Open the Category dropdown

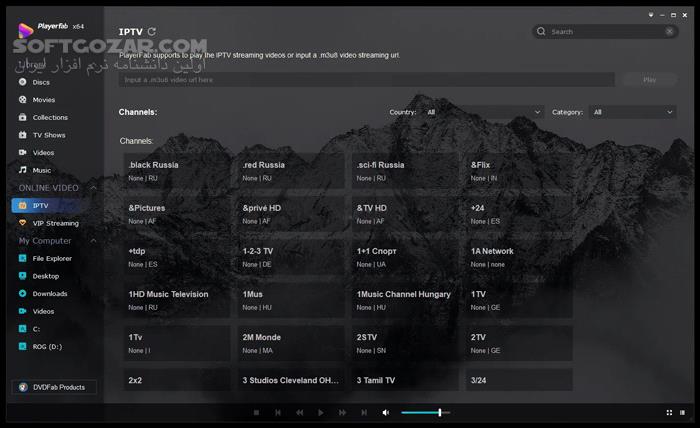coord(633,112)
